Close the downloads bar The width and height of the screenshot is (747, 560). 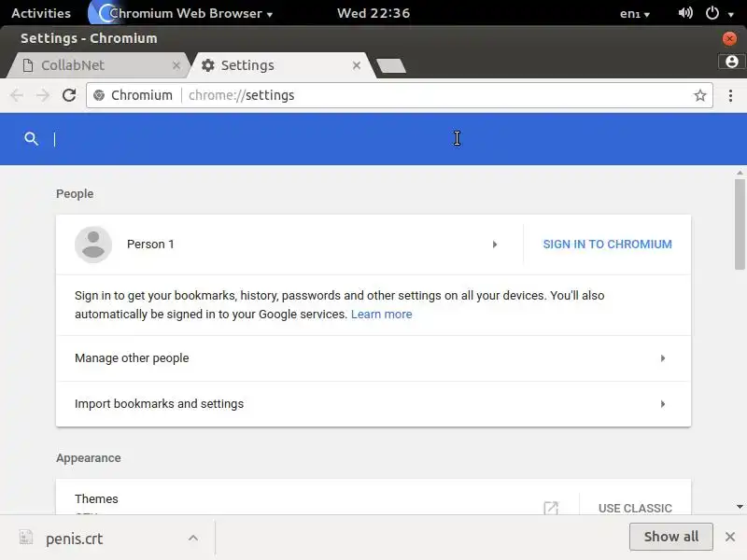click(x=730, y=538)
